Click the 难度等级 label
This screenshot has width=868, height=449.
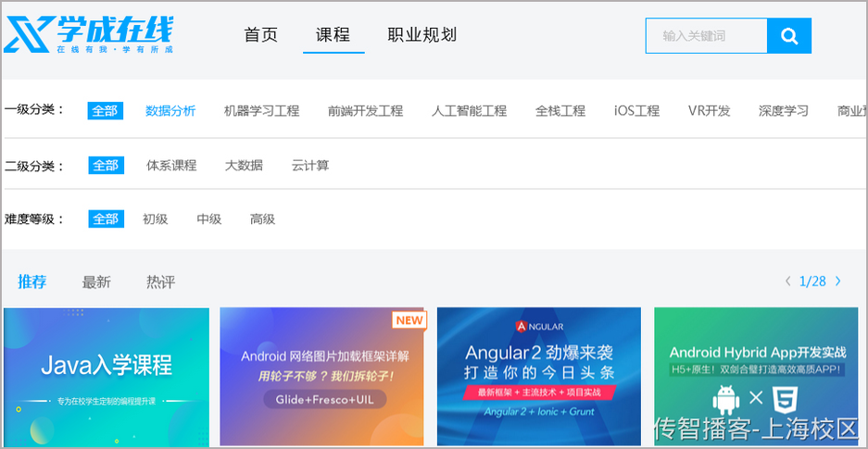tap(34, 219)
